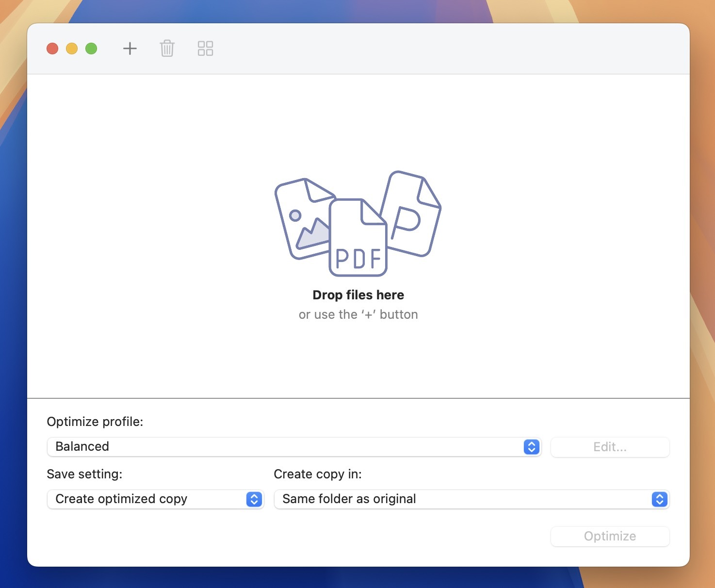Click the 'Optimize profile:' label
The image size is (715, 588).
pyautogui.click(x=95, y=422)
